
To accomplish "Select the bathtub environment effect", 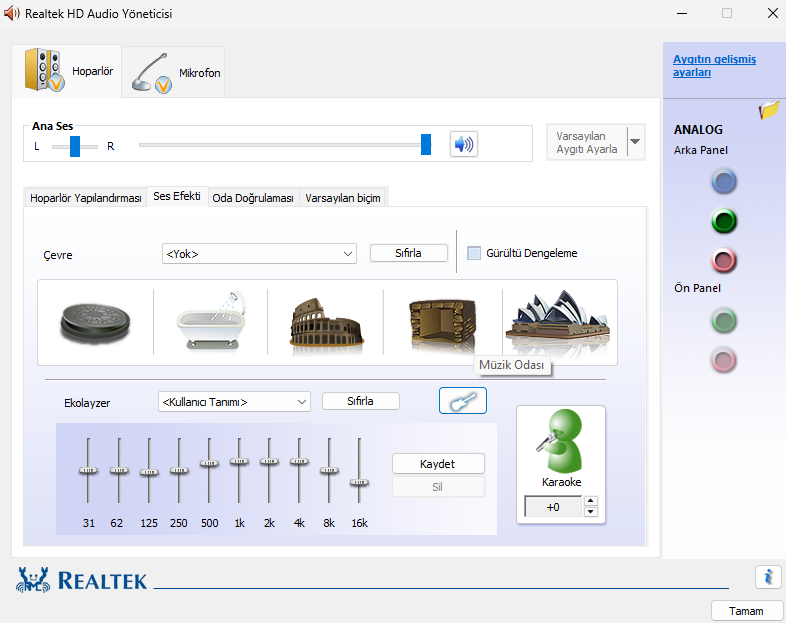I will [x=212, y=321].
